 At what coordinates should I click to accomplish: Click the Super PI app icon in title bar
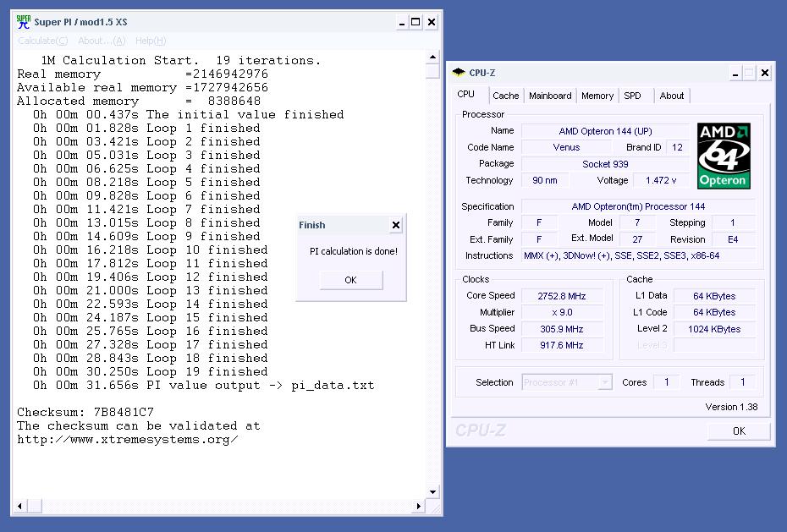[x=23, y=22]
